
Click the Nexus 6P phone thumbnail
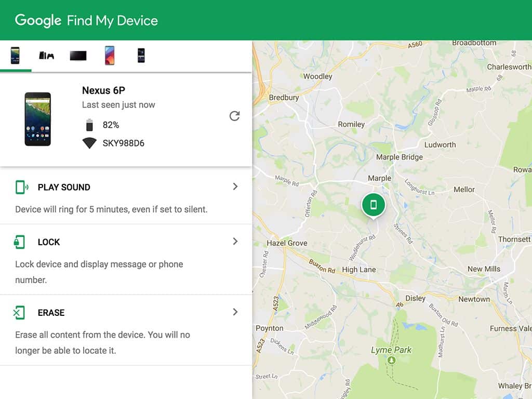pyautogui.click(x=38, y=118)
